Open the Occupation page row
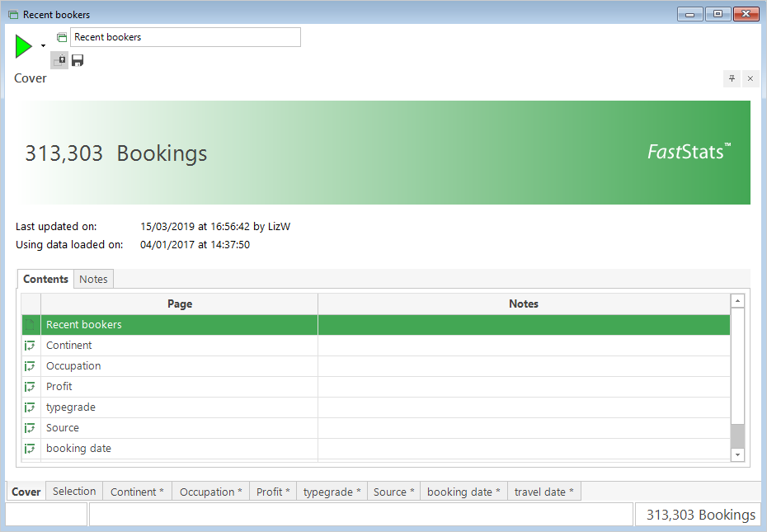Image resolution: width=767 pixels, height=532 pixels. [x=376, y=366]
